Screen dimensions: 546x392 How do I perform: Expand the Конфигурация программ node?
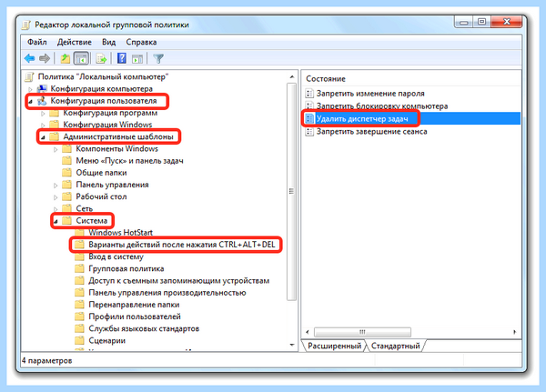(x=43, y=113)
